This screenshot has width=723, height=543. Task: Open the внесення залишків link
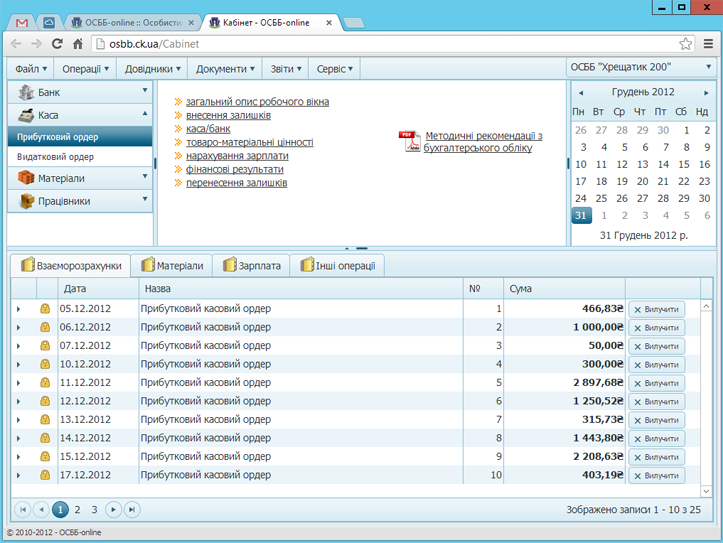click(x=227, y=115)
